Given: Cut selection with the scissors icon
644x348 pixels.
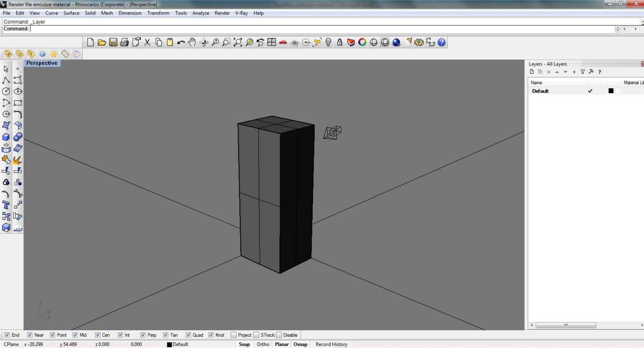Looking at the screenshot, I should (x=147, y=42).
